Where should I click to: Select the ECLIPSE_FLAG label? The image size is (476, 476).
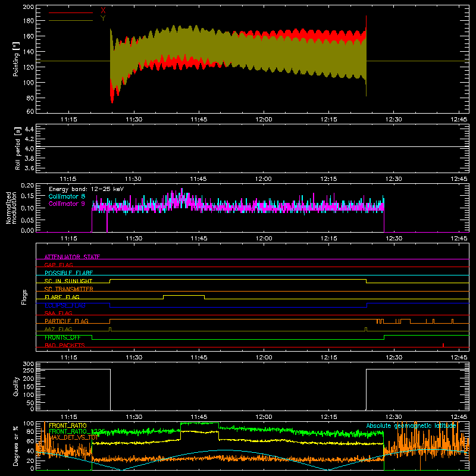65,305
